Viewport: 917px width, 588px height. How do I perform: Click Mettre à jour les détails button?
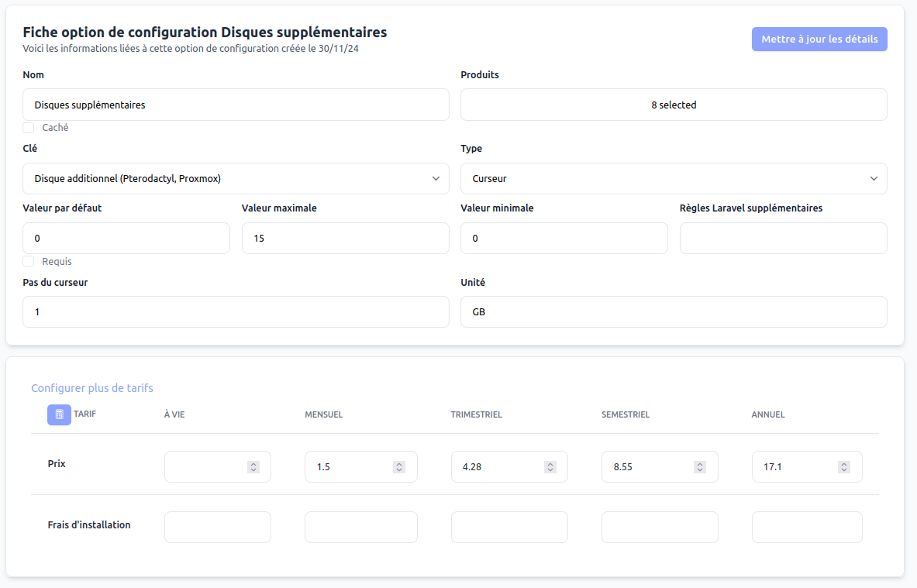click(x=819, y=40)
